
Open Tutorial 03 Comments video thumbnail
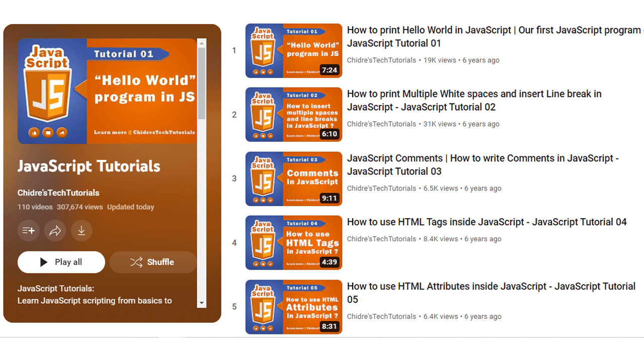point(294,179)
